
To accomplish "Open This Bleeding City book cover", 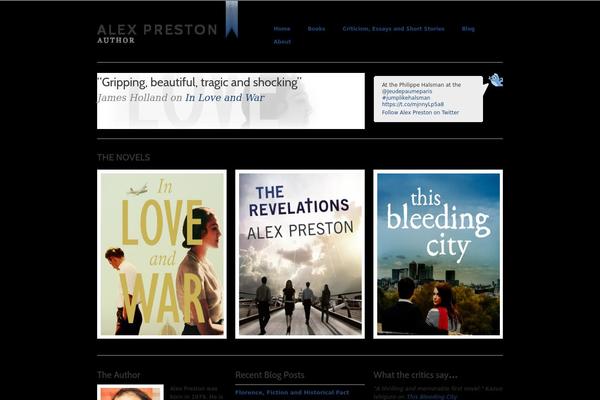I will click(438, 254).
